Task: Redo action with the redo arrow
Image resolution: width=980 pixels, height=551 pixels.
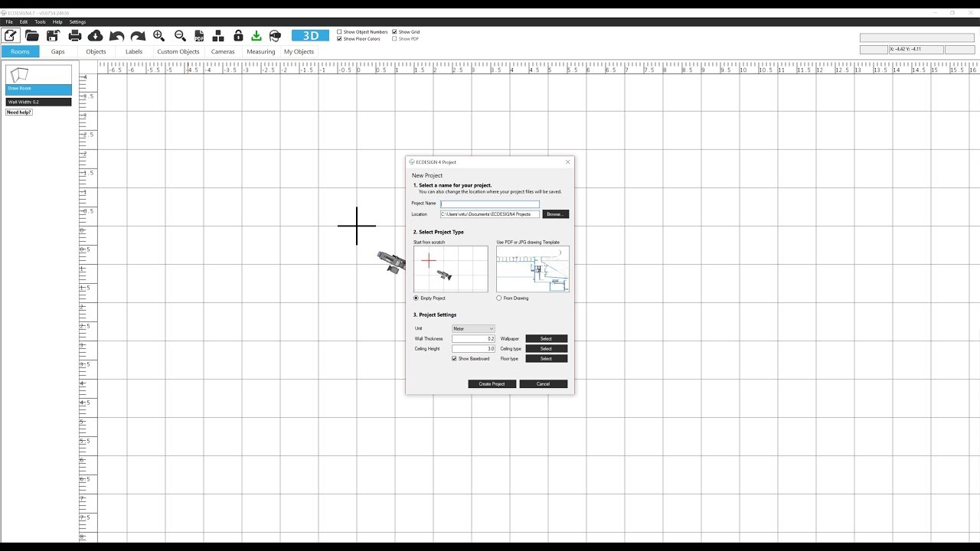Action: [x=138, y=36]
